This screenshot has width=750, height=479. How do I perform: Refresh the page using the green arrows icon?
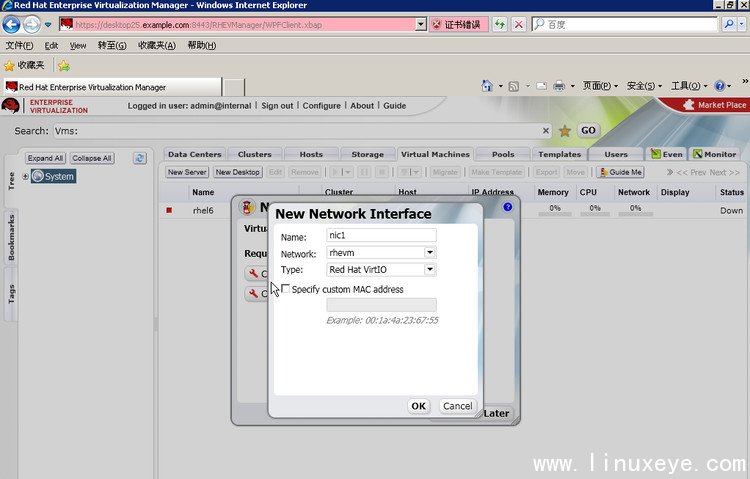point(500,24)
